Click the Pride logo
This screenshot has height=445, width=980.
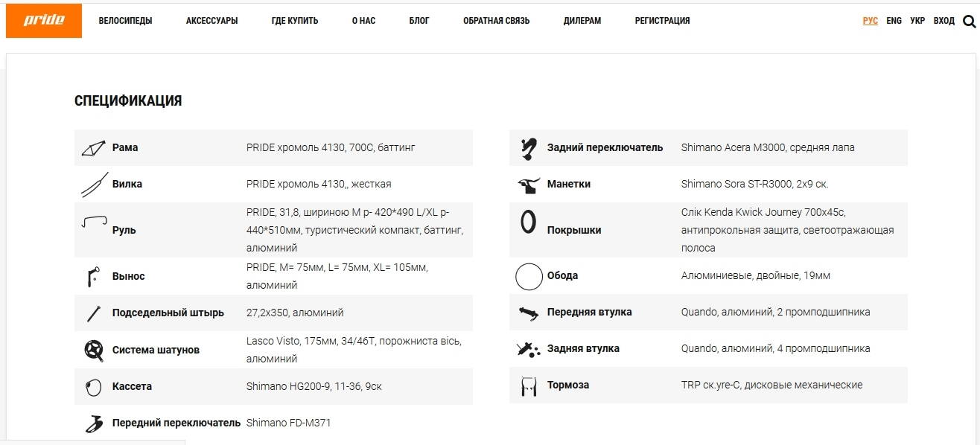click(43, 21)
